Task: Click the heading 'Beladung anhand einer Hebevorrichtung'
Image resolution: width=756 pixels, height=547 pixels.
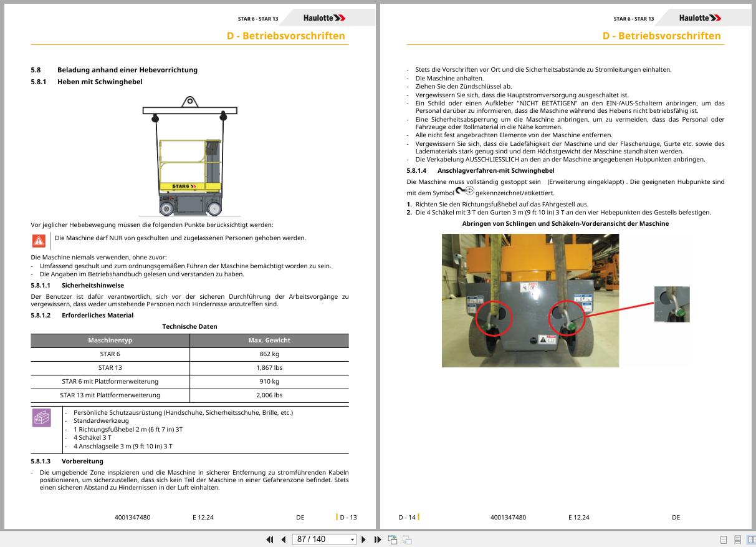Action: pyautogui.click(x=127, y=70)
